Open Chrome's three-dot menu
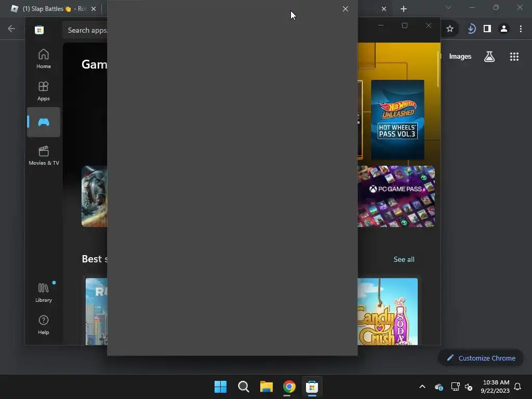 (x=521, y=29)
